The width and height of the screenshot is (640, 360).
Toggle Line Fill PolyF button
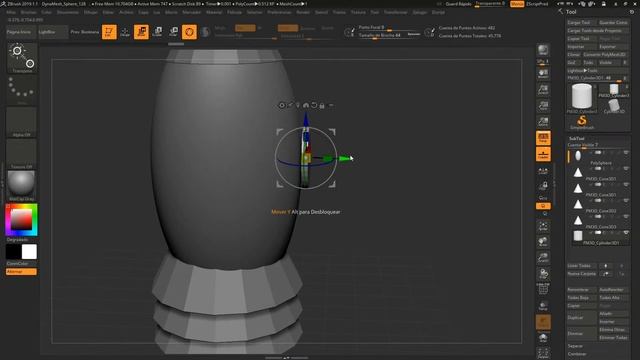click(543, 289)
